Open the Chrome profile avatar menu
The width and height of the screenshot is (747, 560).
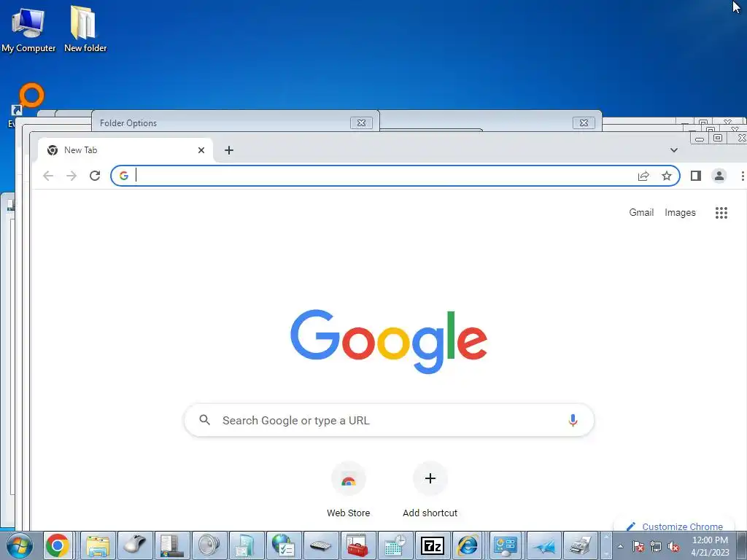(x=719, y=176)
